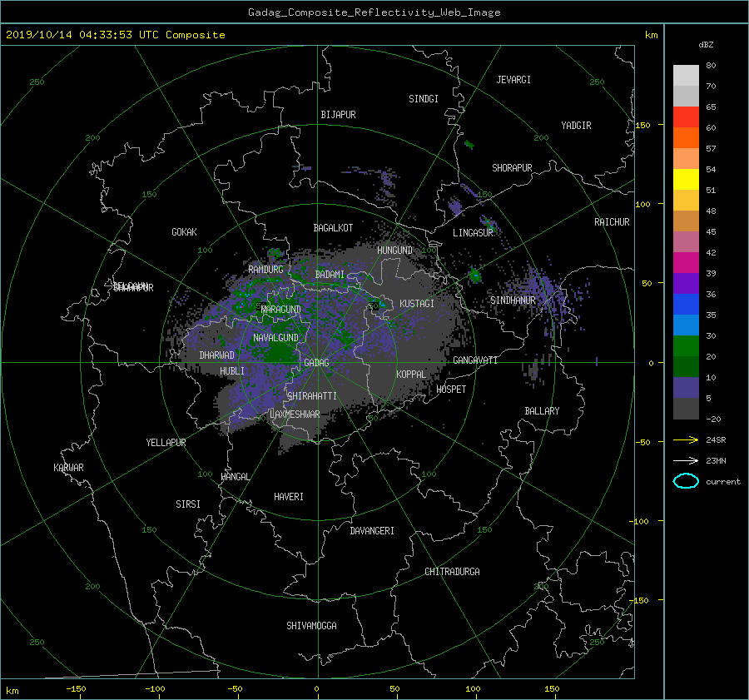Click the green radar echo east of LINGASUR
The width and height of the screenshot is (749, 700).
[x=489, y=223]
